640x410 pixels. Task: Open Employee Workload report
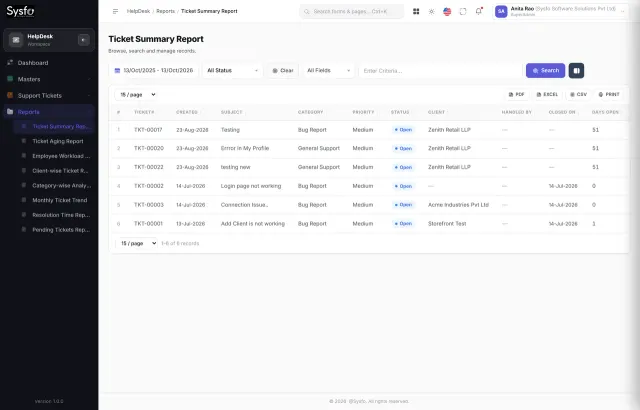54,156
